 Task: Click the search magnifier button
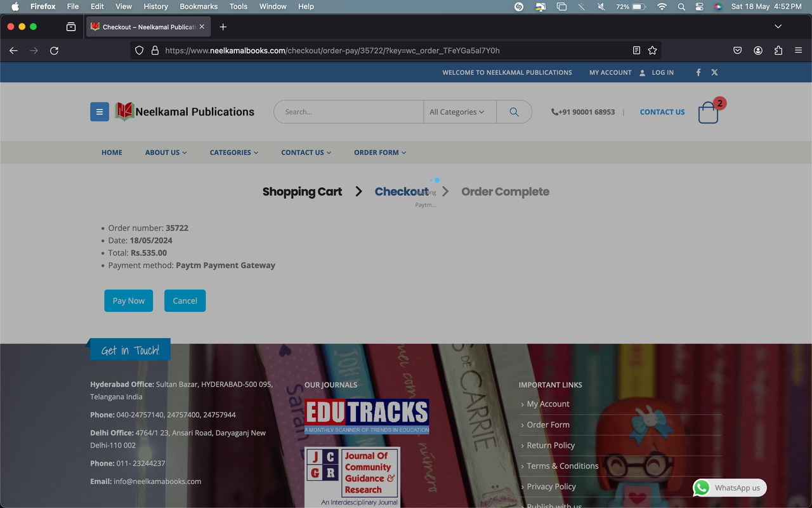pyautogui.click(x=514, y=112)
